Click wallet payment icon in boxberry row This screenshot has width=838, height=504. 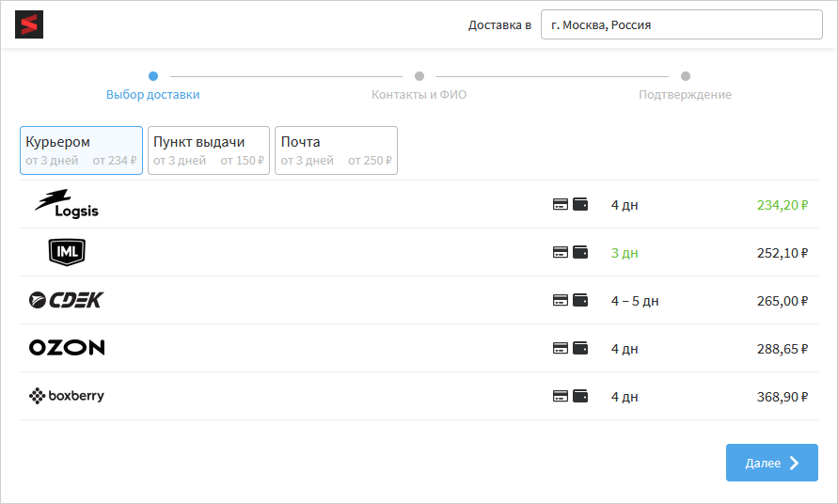pos(580,397)
